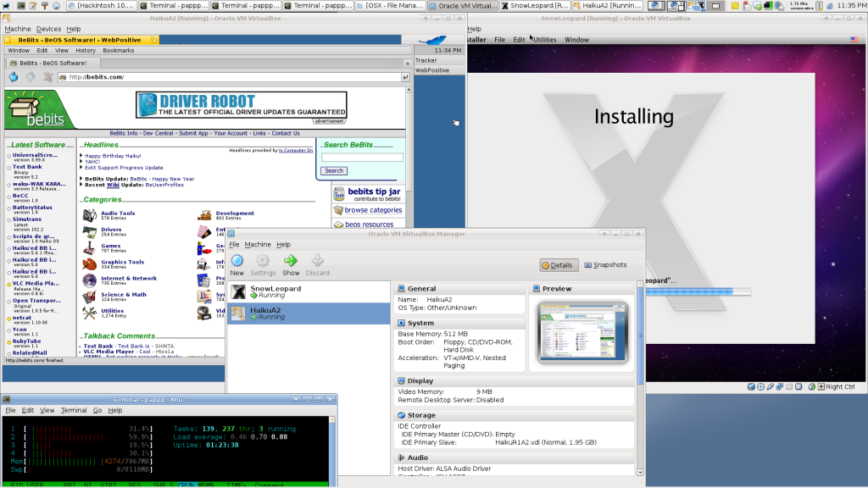Collapse the System section header
The width and height of the screenshot is (868, 488).
pos(459,323)
